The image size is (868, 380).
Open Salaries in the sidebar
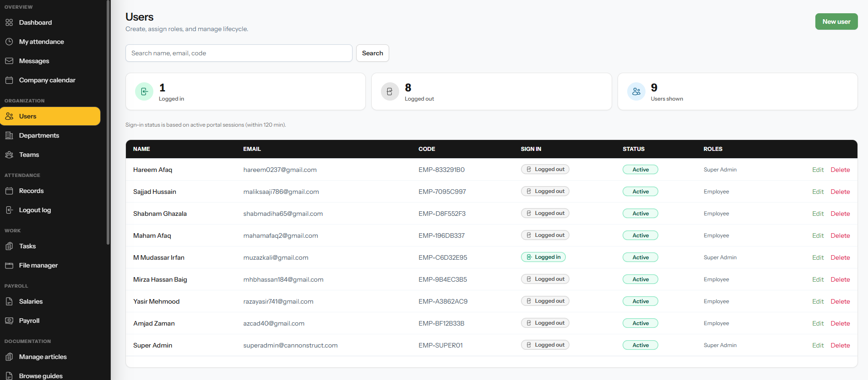[50, 301]
